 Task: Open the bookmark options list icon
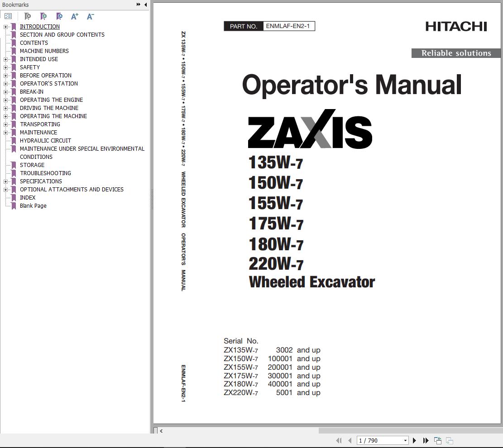tap(8, 16)
